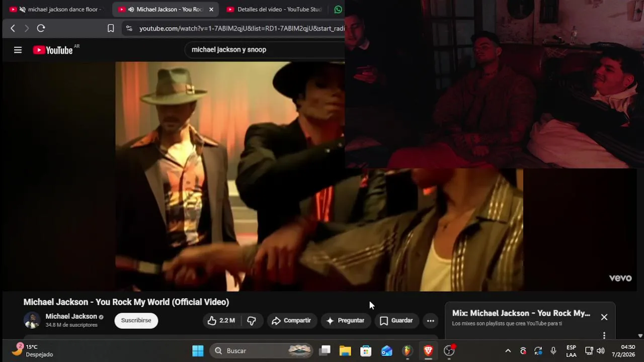Open the WhatsApp tab
The width and height of the screenshot is (644, 362).
338,10
